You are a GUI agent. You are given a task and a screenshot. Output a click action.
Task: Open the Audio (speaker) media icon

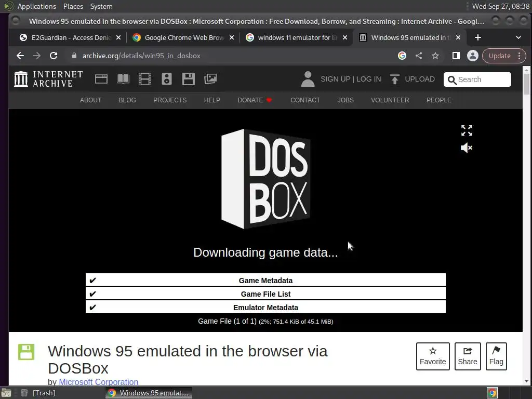tap(167, 79)
